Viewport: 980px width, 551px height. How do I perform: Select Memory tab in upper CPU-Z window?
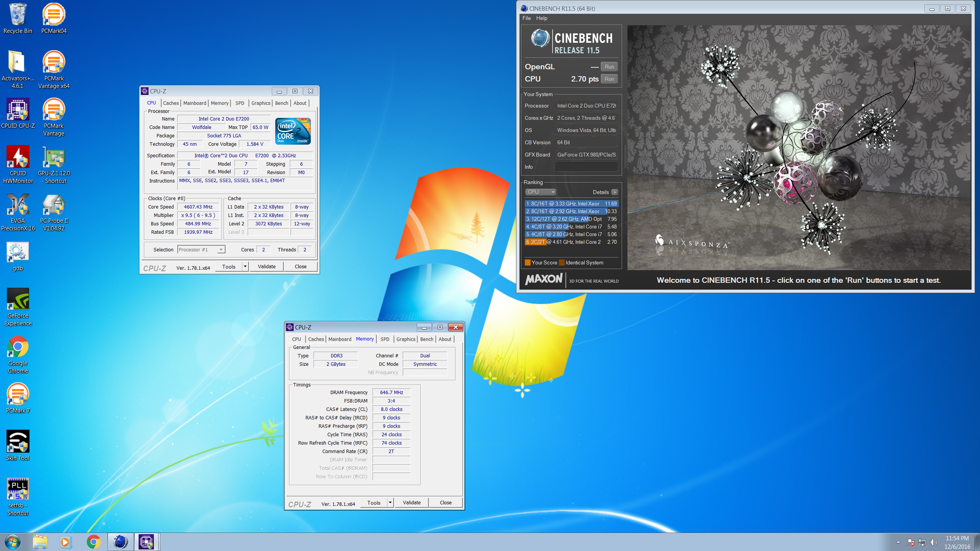(219, 103)
